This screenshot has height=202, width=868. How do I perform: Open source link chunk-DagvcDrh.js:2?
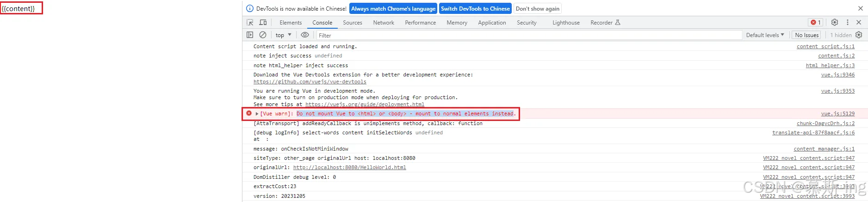(x=825, y=123)
